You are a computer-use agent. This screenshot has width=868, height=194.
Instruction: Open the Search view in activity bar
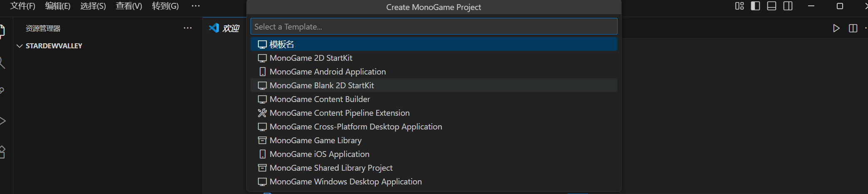(2, 62)
